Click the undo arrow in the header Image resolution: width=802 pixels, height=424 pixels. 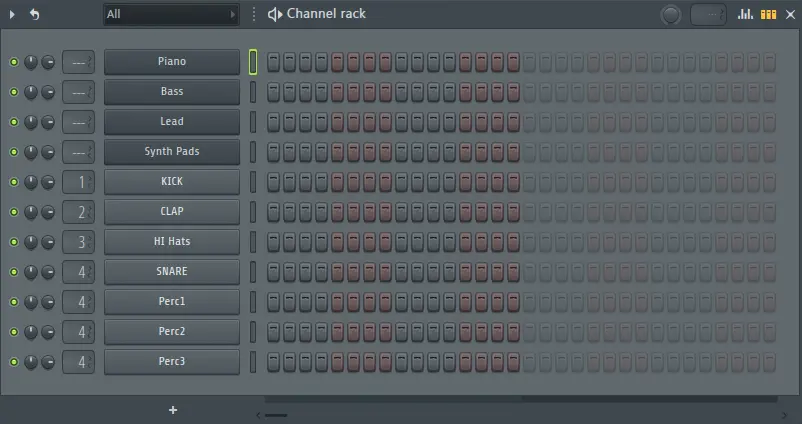[x=34, y=14]
